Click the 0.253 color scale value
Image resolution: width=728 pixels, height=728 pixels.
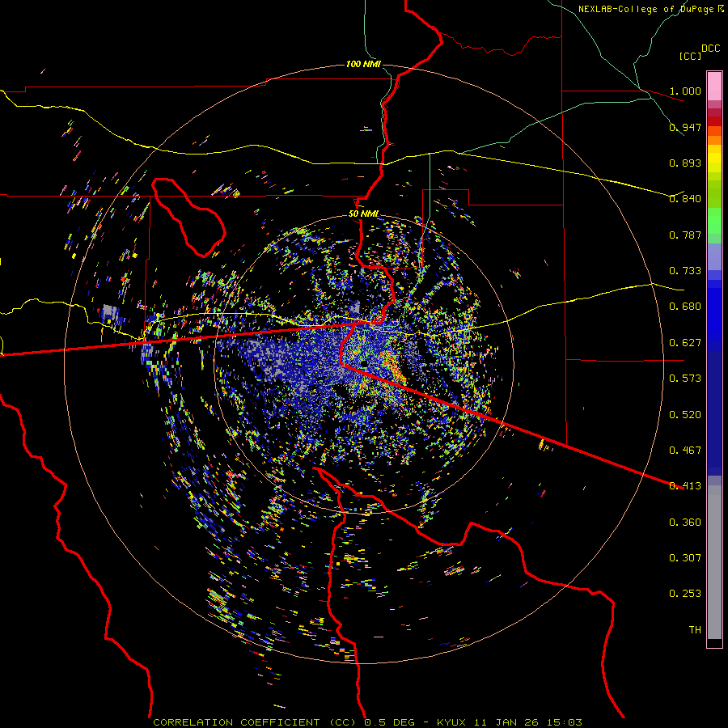tap(685, 594)
